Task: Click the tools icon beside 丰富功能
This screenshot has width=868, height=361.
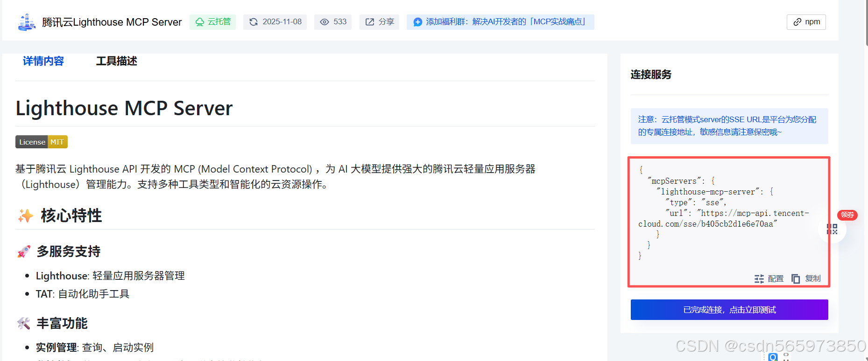Action: pos(24,323)
